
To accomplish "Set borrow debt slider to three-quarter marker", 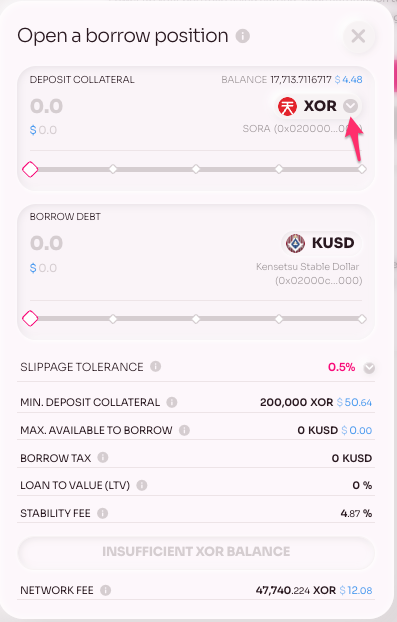I will coord(279,319).
